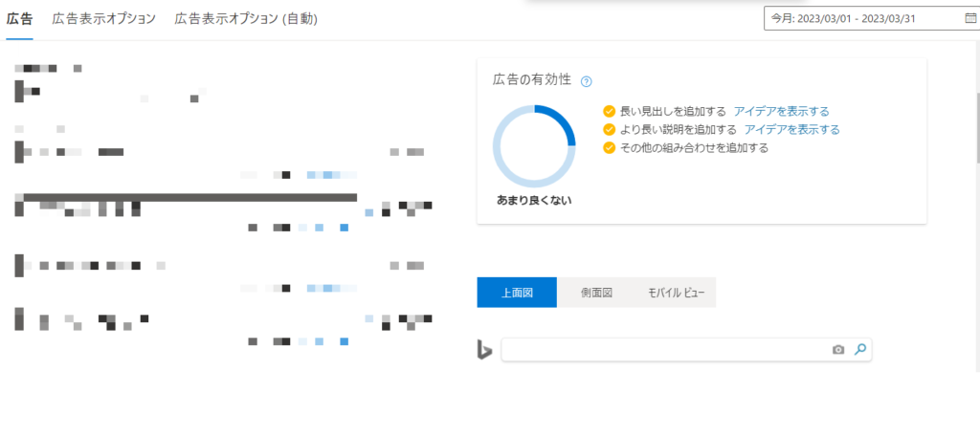Show the モバイル ビュー preview
Viewport: 980px width, 437px height.
676,293
